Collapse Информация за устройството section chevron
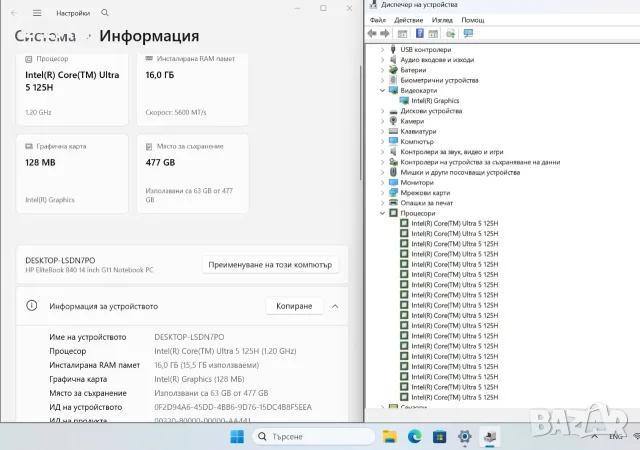 [335, 306]
